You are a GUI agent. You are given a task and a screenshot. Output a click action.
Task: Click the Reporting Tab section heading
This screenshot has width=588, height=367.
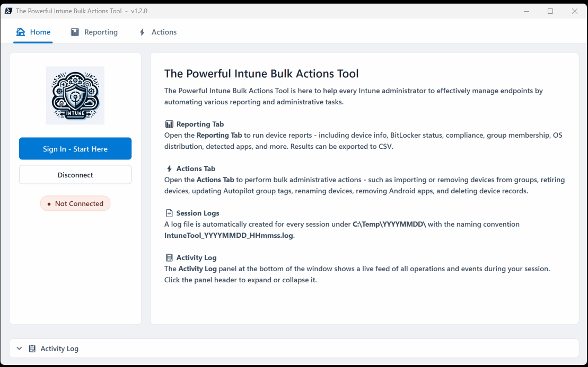point(200,124)
